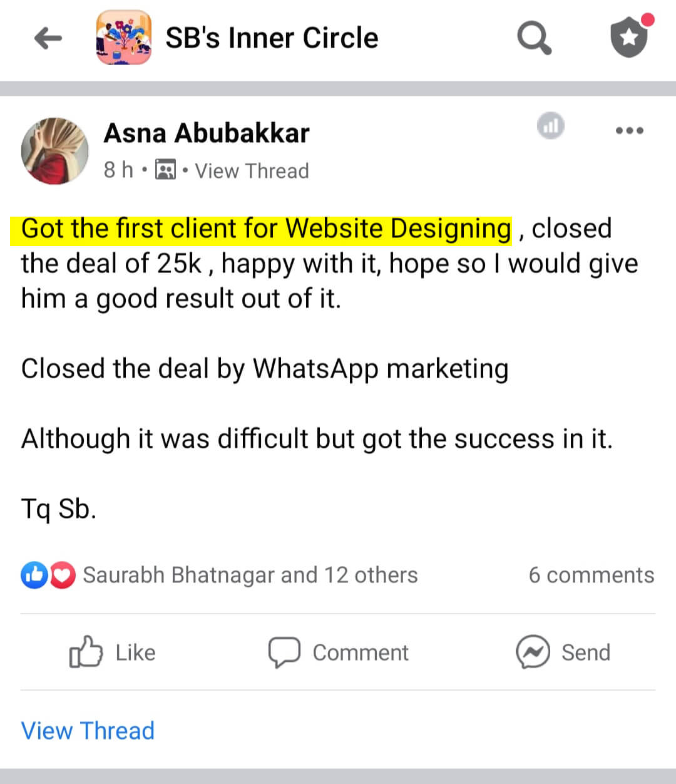Open View Thread next to the timestamp
This screenshot has width=676, height=784.
click(252, 170)
